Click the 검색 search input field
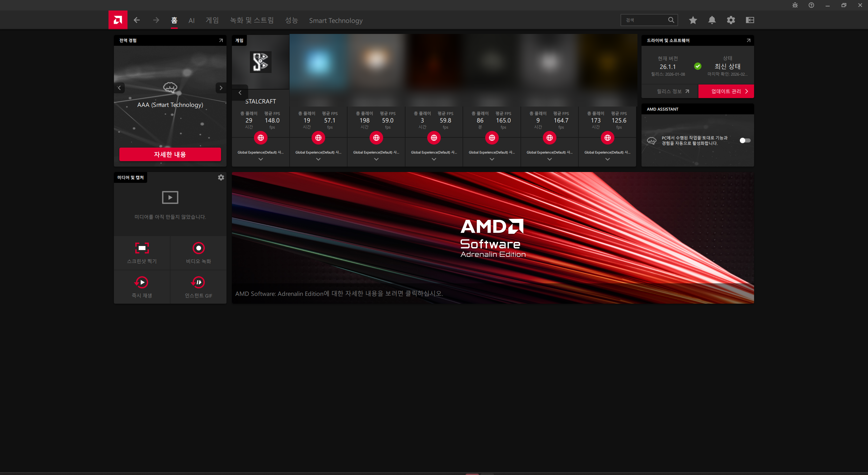 tap(644, 20)
